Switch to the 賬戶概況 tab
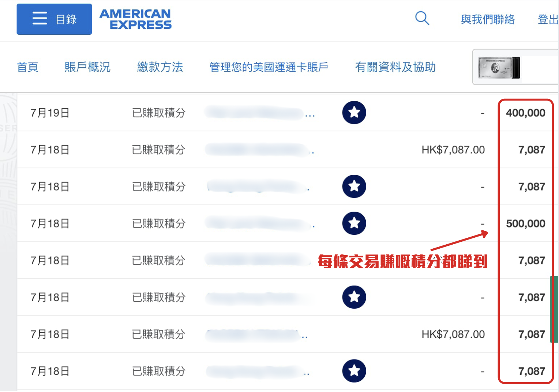559x392 pixels. (x=87, y=67)
